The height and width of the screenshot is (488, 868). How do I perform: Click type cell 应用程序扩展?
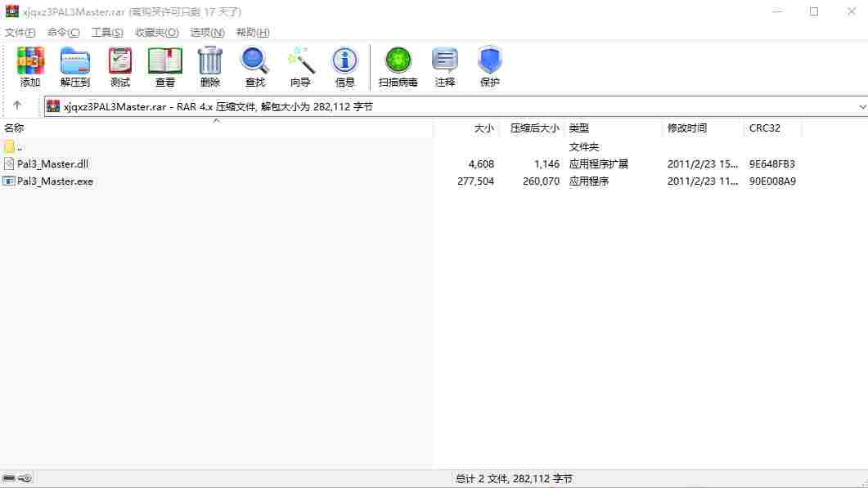point(598,163)
